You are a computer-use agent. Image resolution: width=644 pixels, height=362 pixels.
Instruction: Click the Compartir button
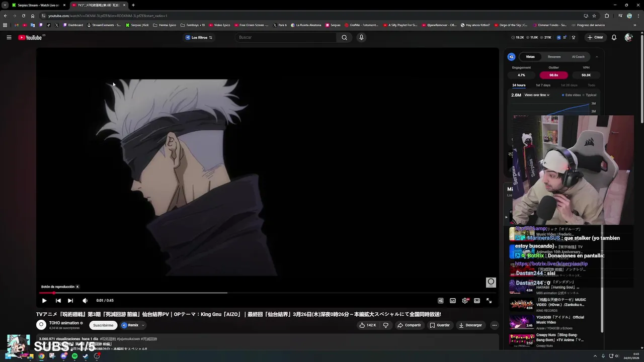coord(409,325)
